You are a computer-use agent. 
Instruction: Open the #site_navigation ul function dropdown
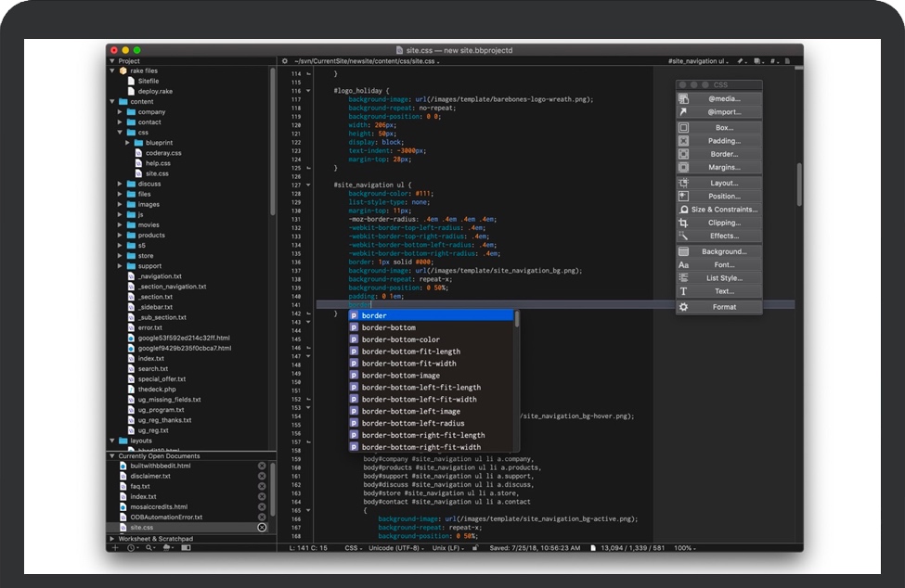697,61
